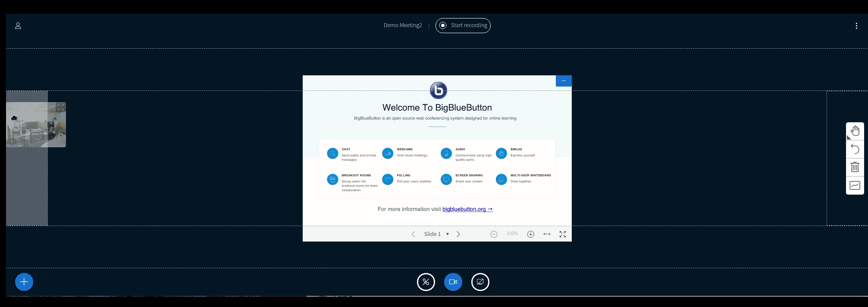Click the Welcome To BigBlueButton heading
The image size is (868, 307).
[437, 108]
